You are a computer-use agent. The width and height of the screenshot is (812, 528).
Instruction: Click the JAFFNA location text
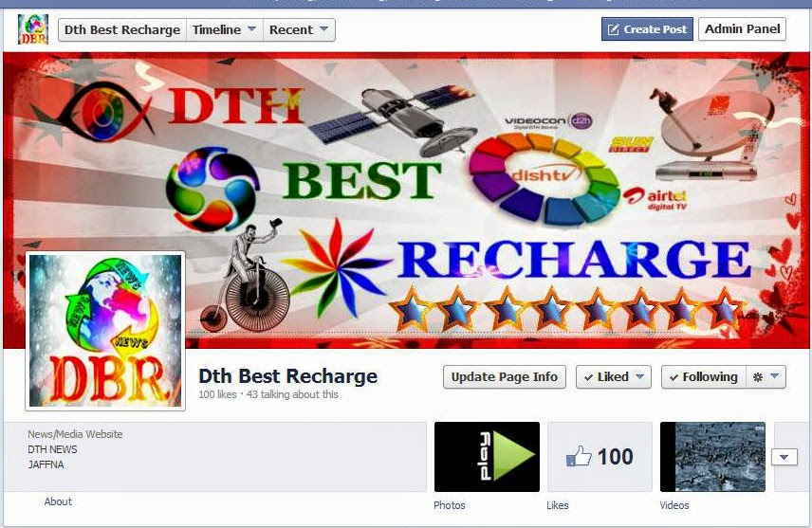click(46, 464)
